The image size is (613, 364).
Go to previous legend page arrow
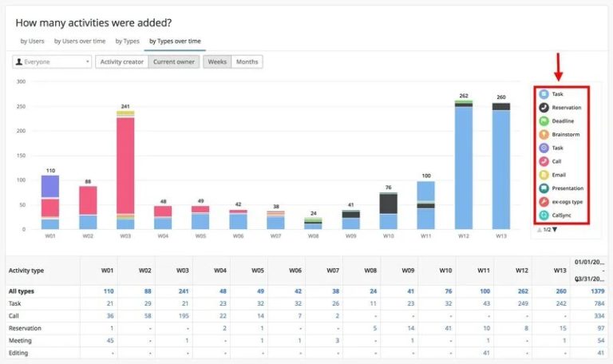coord(538,230)
